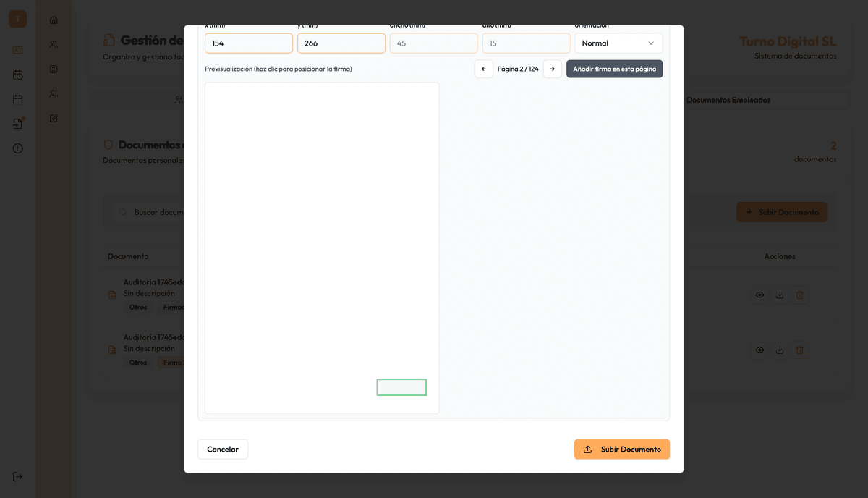Image resolution: width=868 pixels, height=498 pixels.
Task: View first document with eye icon
Action: click(759, 295)
